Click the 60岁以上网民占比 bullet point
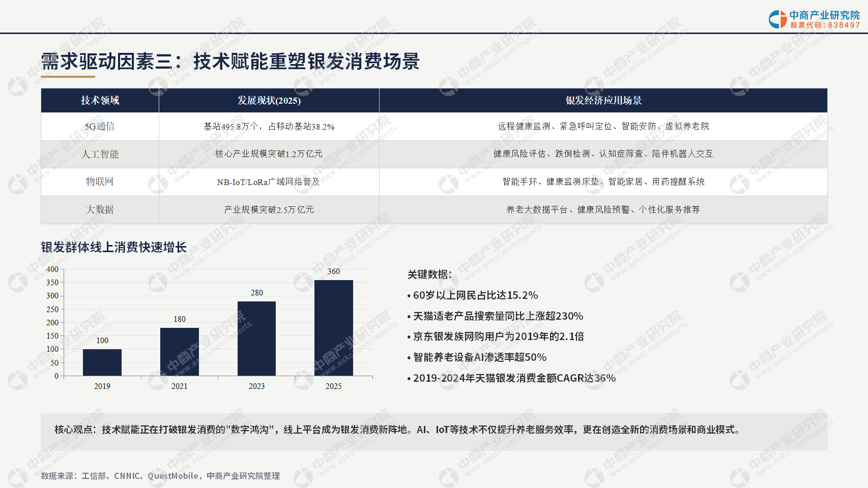This screenshot has height=488, width=868. (x=473, y=295)
